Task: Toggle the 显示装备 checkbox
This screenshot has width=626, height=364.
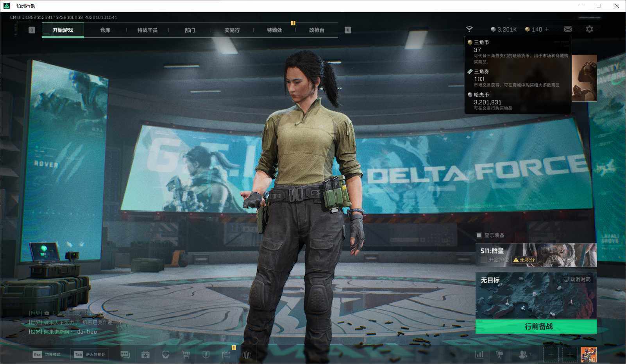Action: pos(479,235)
